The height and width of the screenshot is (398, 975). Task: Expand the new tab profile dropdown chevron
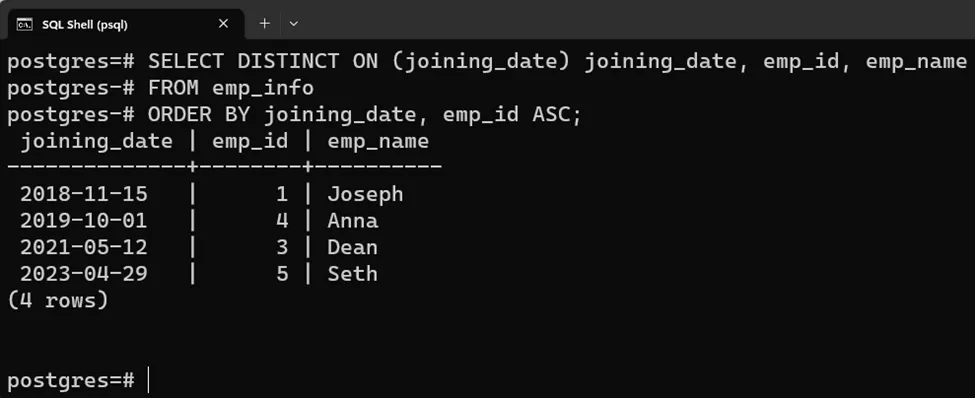(294, 24)
